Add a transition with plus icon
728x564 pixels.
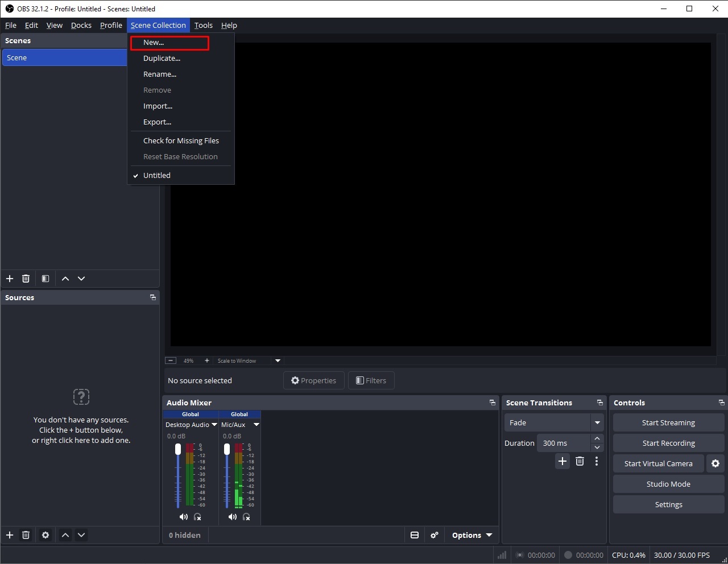point(562,461)
